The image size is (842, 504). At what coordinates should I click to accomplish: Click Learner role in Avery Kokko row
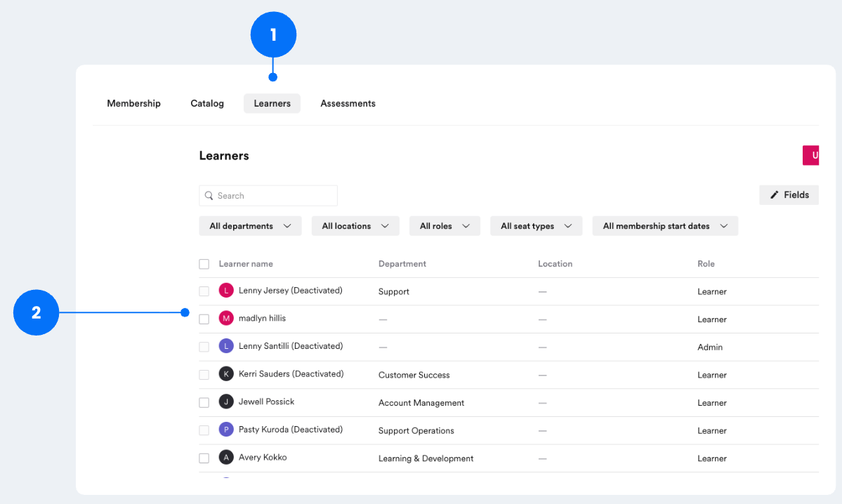tap(712, 458)
